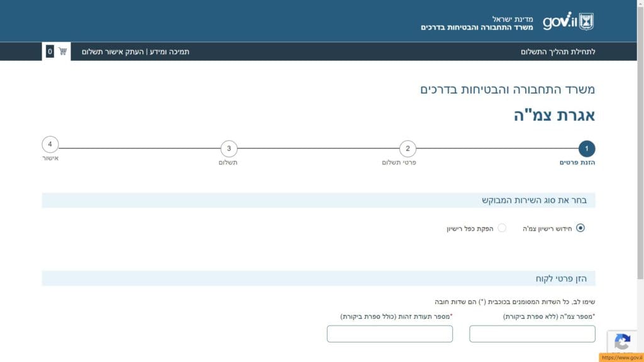Focus the מספר צמ"ה input field

(x=532, y=334)
